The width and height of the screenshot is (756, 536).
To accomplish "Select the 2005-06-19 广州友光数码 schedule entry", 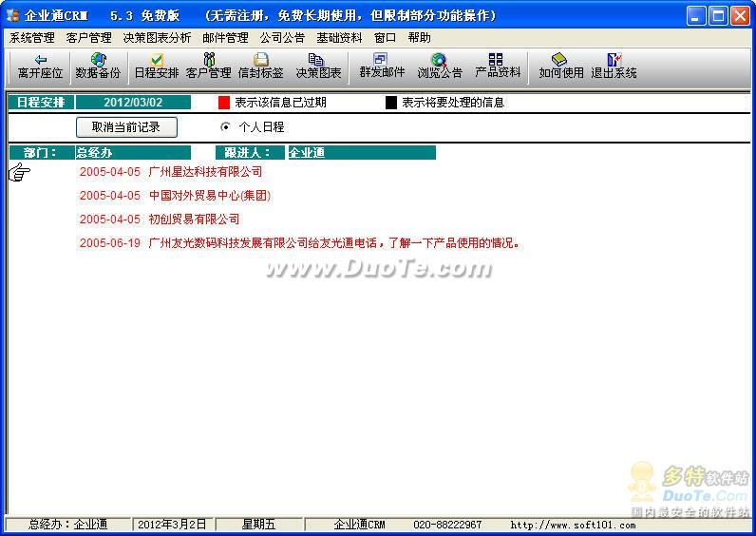I will [299, 242].
